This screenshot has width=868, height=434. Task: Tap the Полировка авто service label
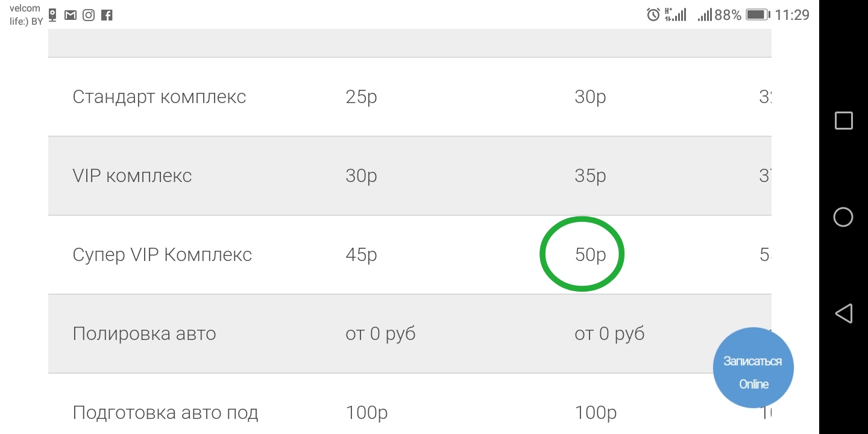point(144,334)
